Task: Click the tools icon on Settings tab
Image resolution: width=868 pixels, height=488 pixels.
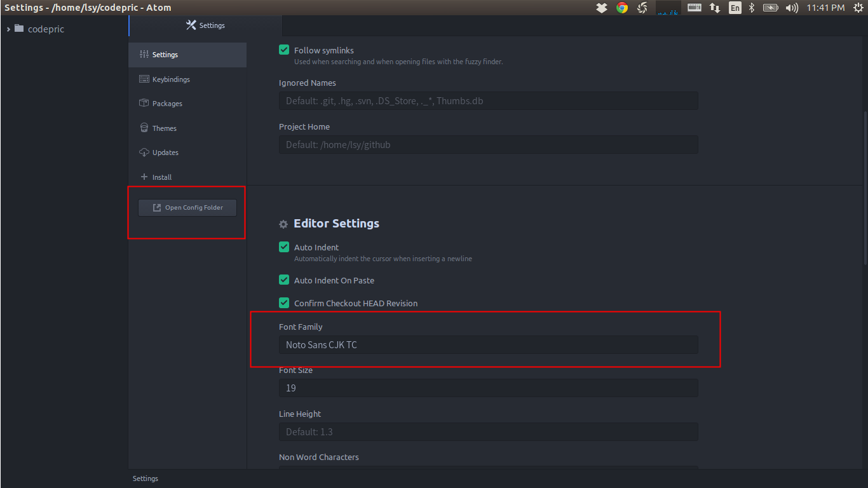Action: pyautogui.click(x=191, y=25)
